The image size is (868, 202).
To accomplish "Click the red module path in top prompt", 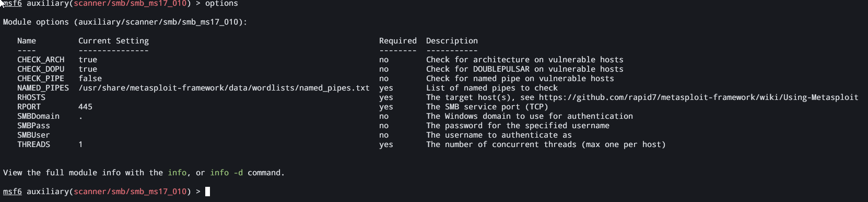I will click(130, 4).
